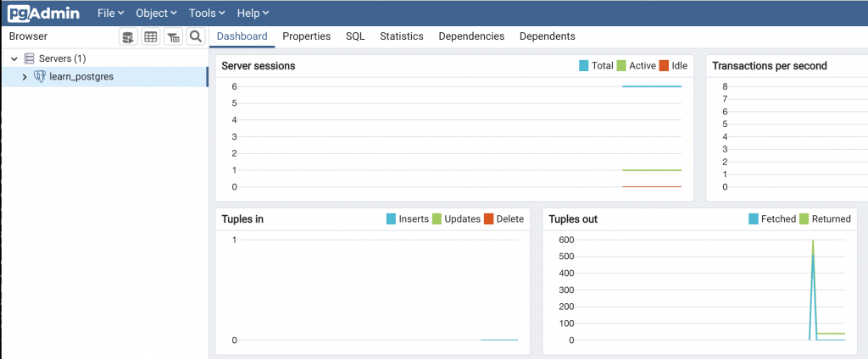Screen dimensions: 868x359
Task: Click the Idle legend swatch in Server sessions
Action: pyautogui.click(x=664, y=66)
